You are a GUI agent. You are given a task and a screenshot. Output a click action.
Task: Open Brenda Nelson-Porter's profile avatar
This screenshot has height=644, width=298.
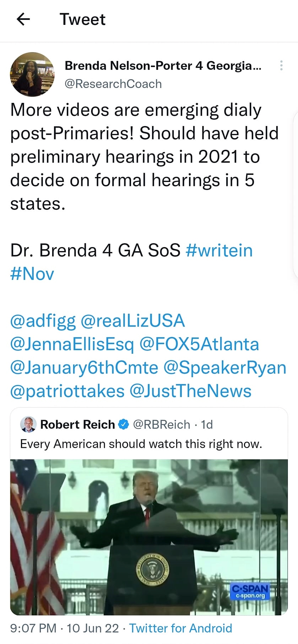click(x=32, y=75)
